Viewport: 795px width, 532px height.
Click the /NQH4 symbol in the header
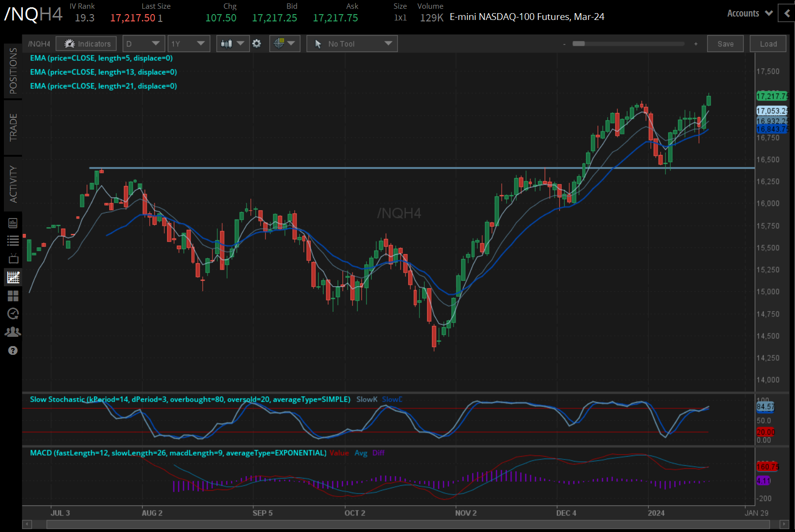(34, 15)
